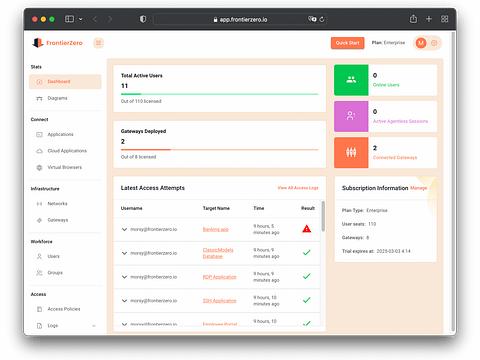
Task: Click the 'User seats: 110' line
Action: point(359,224)
